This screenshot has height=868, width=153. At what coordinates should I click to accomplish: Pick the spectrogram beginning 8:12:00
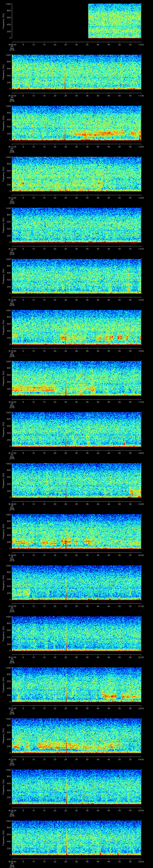(76, 174)
